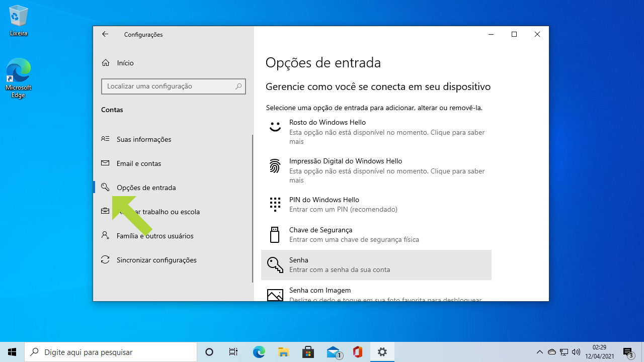Screen dimensions: 644x362
Task: Select Email e contas in sidebar
Action: pos(139,163)
